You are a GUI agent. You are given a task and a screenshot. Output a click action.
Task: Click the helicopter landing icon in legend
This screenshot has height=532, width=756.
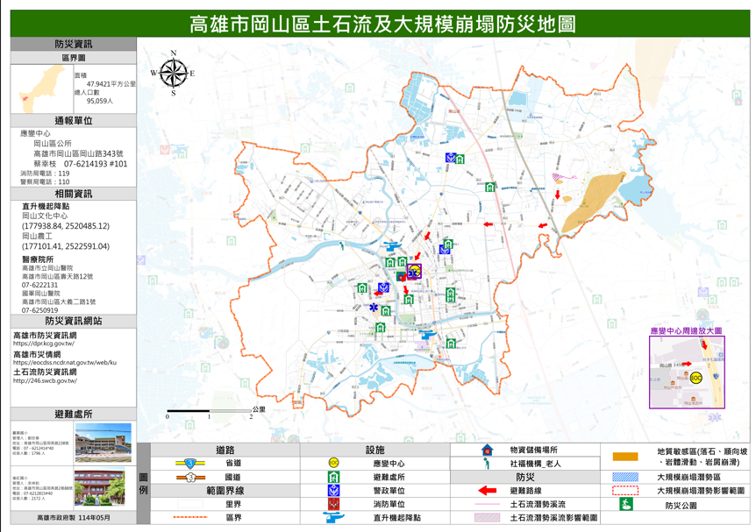333,518
